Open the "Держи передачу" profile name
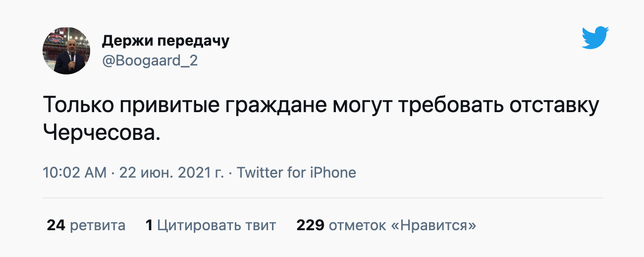The height and width of the screenshot is (257, 644). tap(165, 41)
